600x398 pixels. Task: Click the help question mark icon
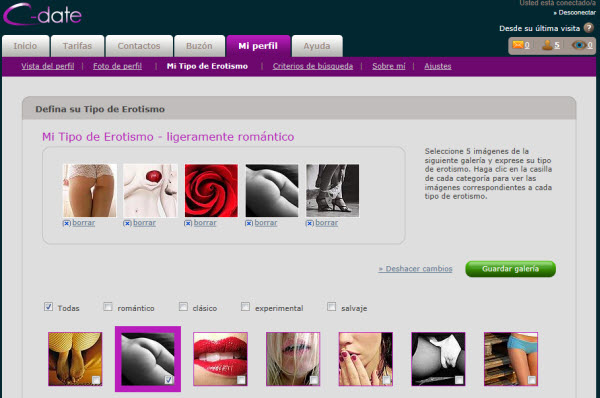pyautogui.click(x=589, y=28)
